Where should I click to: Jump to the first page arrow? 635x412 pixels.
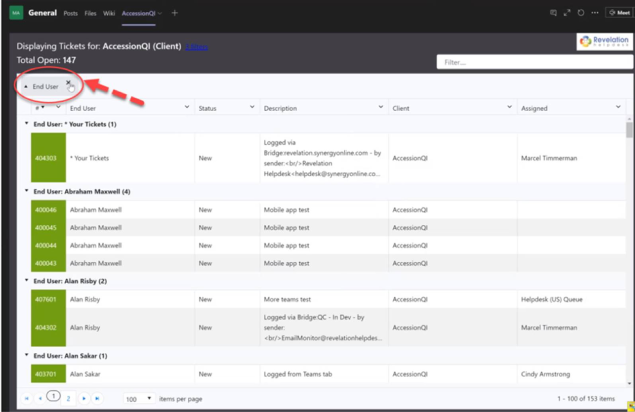pos(26,399)
